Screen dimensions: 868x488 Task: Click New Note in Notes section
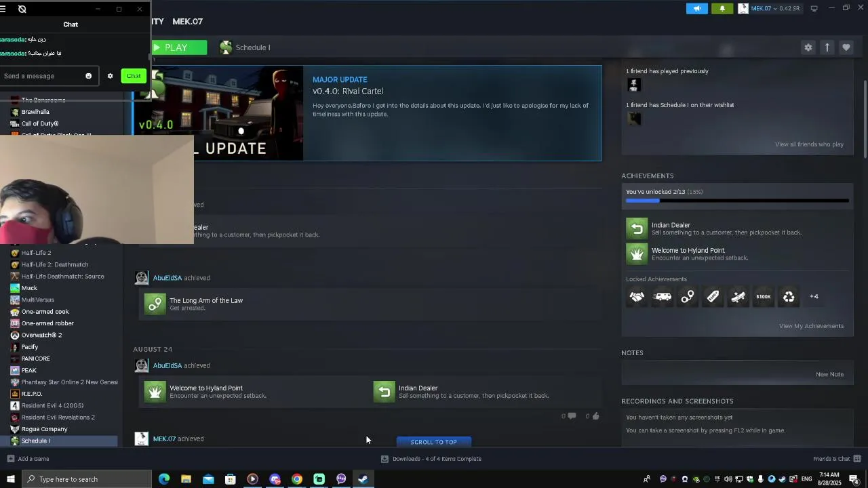(x=829, y=374)
